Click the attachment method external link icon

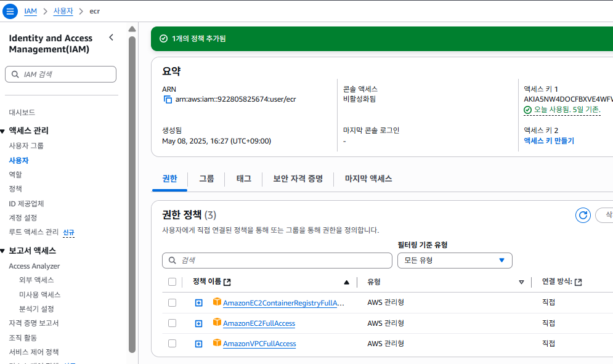coord(578,282)
